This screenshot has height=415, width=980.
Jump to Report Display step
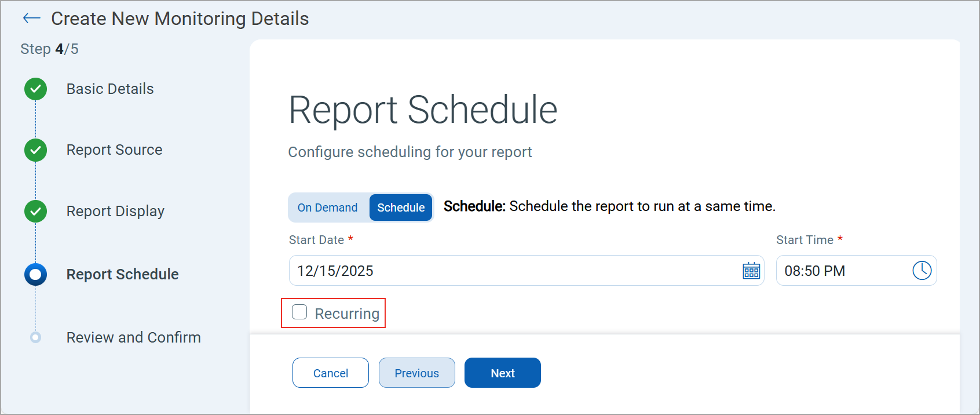coord(115,211)
